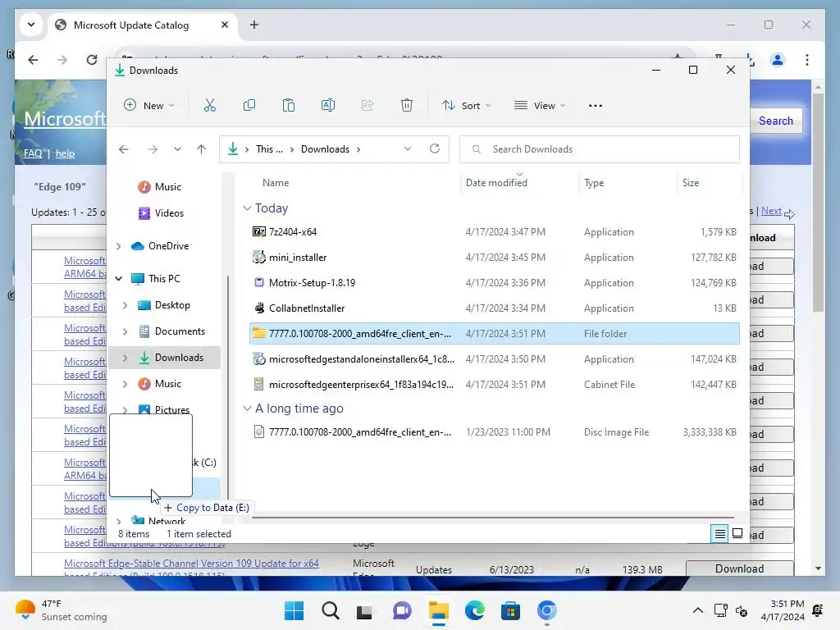Collapse the A long time ago group
This screenshot has width=840, height=630.
[x=247, y=409]
